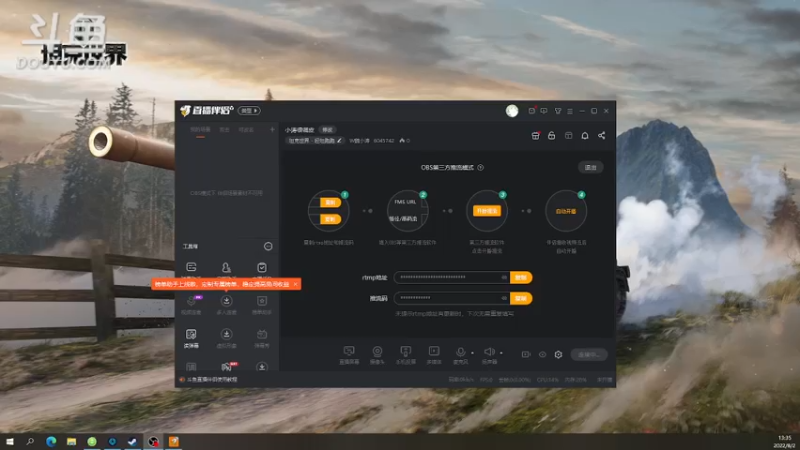
Task: Switch to the second scene tab
Action: coord(224,130)
